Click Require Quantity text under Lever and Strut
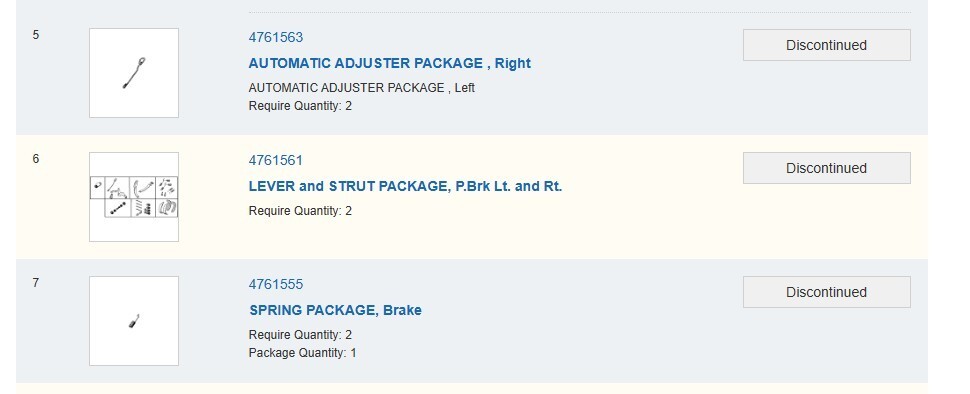The width and height of the screenshot is (970, 394). 300,211
